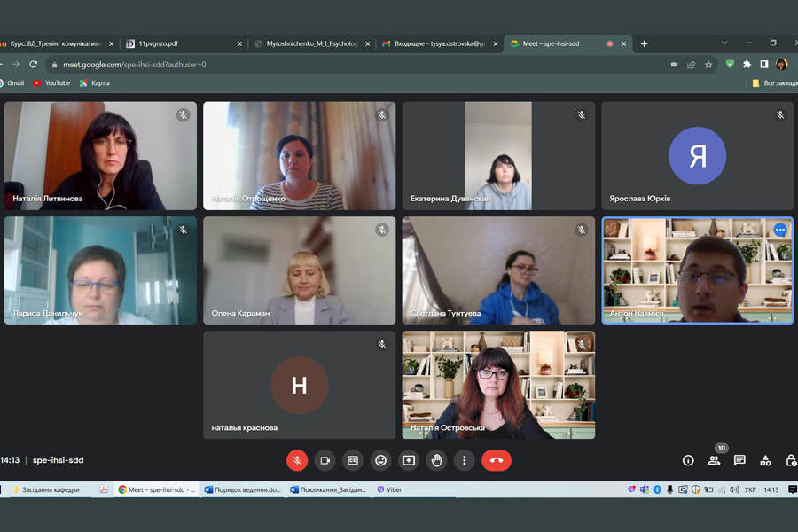Screen dimensions: 798x532
Task: Click the share page icon
Action: point(691,65)
